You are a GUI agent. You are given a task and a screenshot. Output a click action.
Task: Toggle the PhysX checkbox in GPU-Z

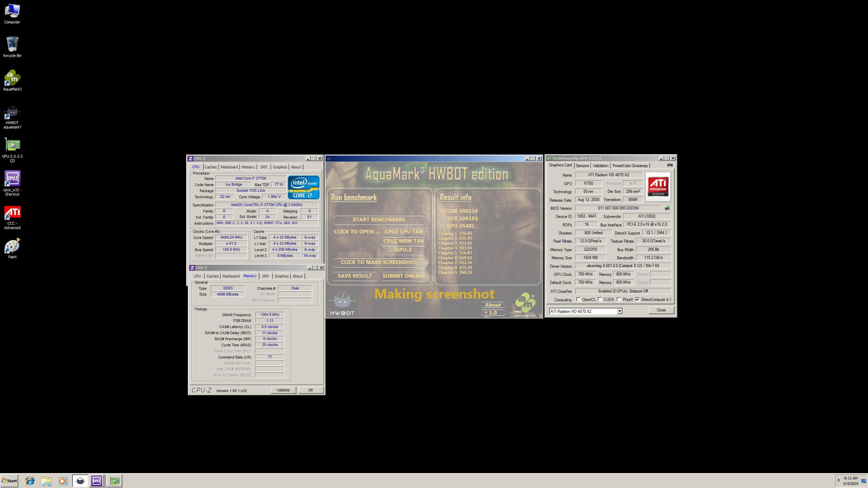click(x=619, y=299)
